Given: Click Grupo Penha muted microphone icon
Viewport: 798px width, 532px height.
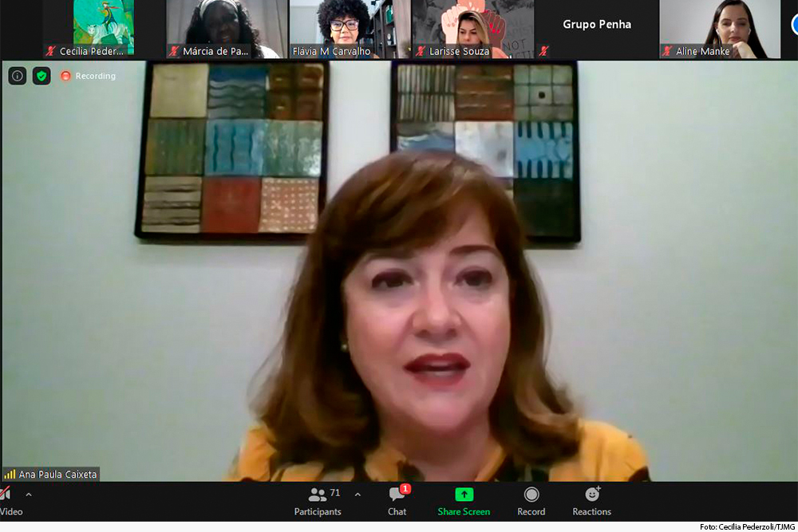Looking at the screenshot, I should (x=544, y=51).
